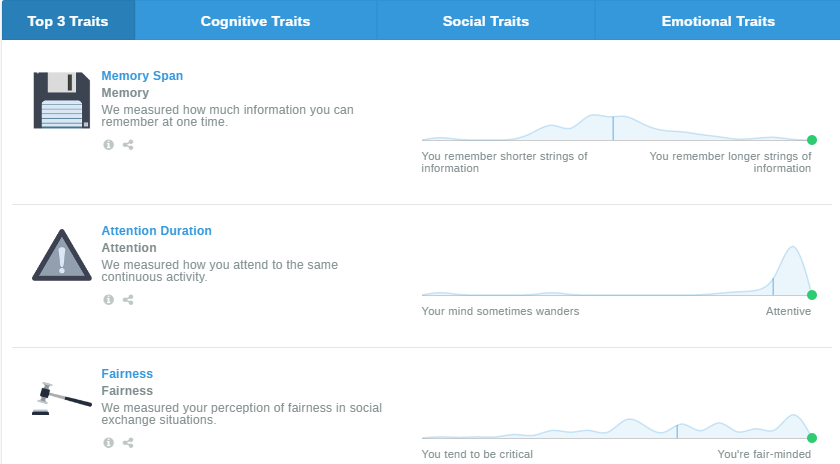Click green score dot on Attention chart
The width and height of the screenshot is (840, 464).
[x=812, y=295]
